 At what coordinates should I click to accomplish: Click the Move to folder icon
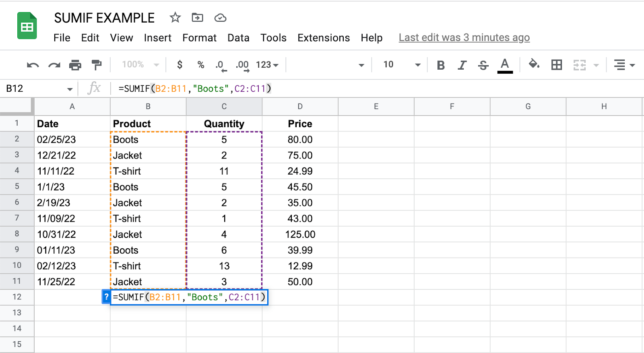[x=197, y=18]
